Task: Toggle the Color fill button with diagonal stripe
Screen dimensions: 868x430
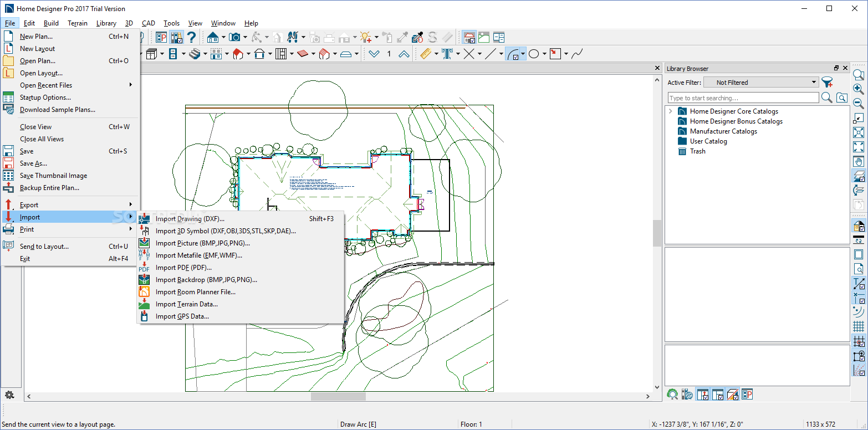Action: click(733, 395)
